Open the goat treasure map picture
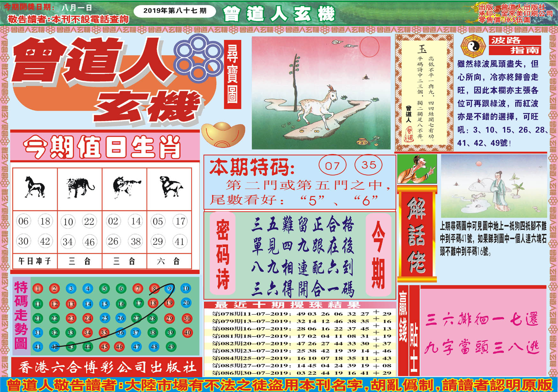 (321, 93)
